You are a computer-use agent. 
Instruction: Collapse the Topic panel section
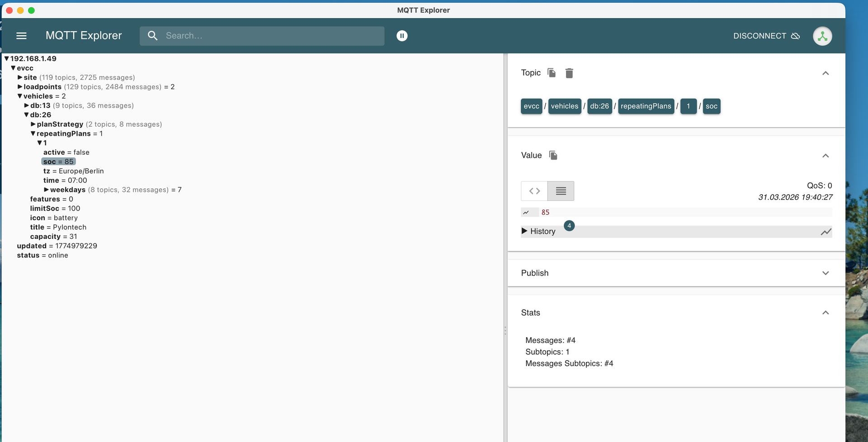(825, 73)
